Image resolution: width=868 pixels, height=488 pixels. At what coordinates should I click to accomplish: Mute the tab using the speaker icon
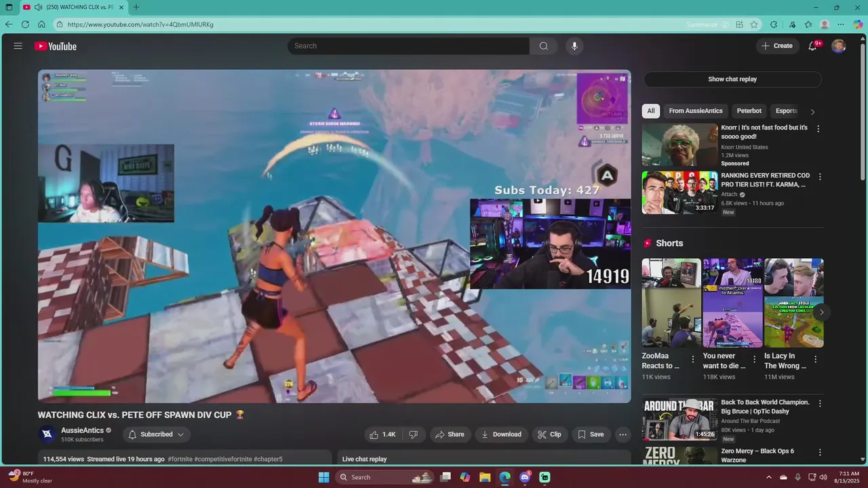[x=38, y=7]
